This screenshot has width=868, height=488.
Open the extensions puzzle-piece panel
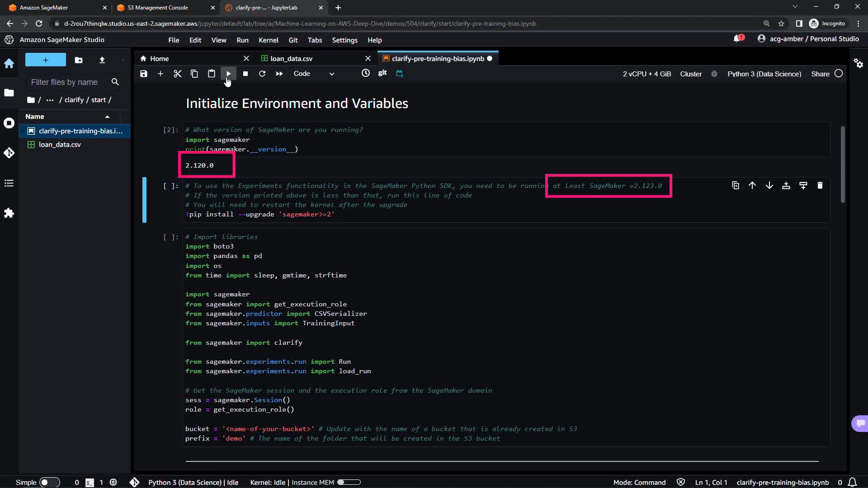pyautogui.click(x=9, y=213)
